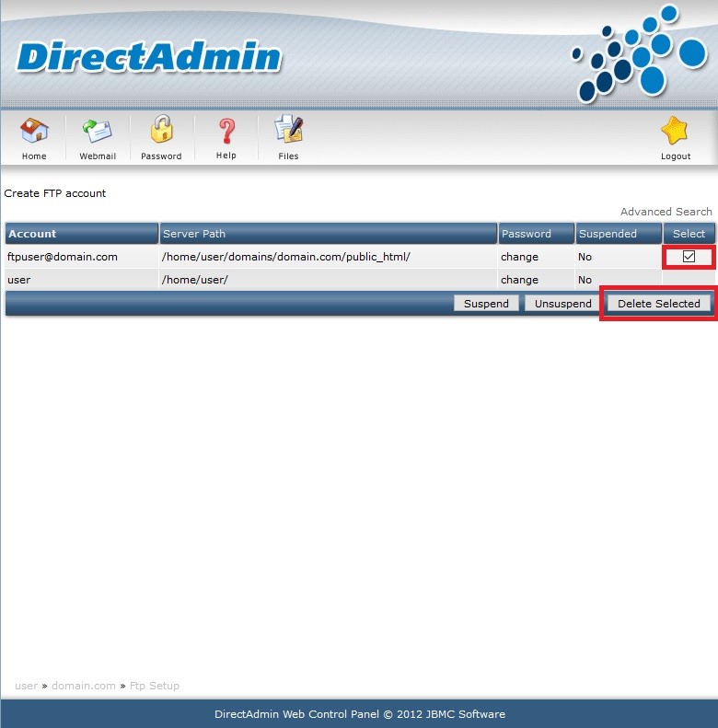Click 'user' in the breadcrumb
The height and width of the screenshot is (728, 718).
click(x=26, y=686)
